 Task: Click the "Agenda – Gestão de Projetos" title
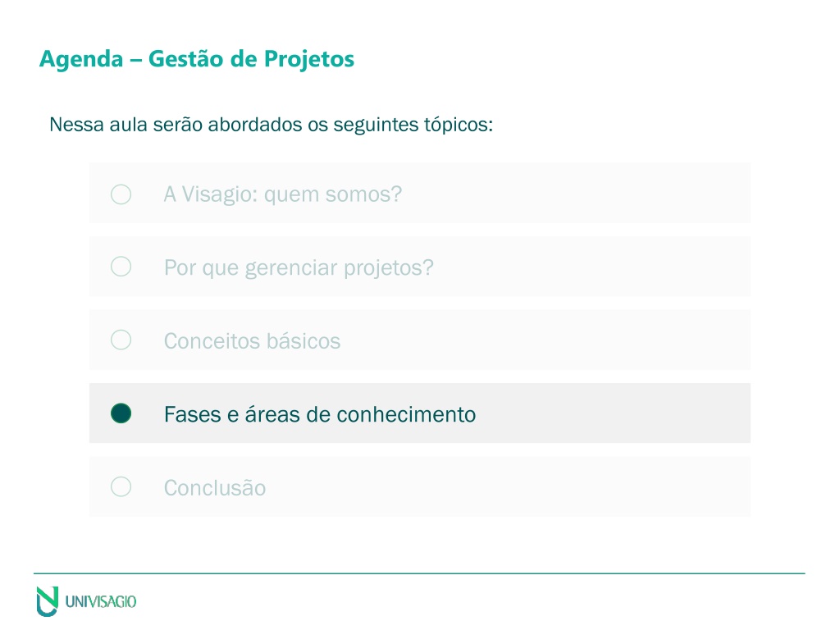pos(197,59)
